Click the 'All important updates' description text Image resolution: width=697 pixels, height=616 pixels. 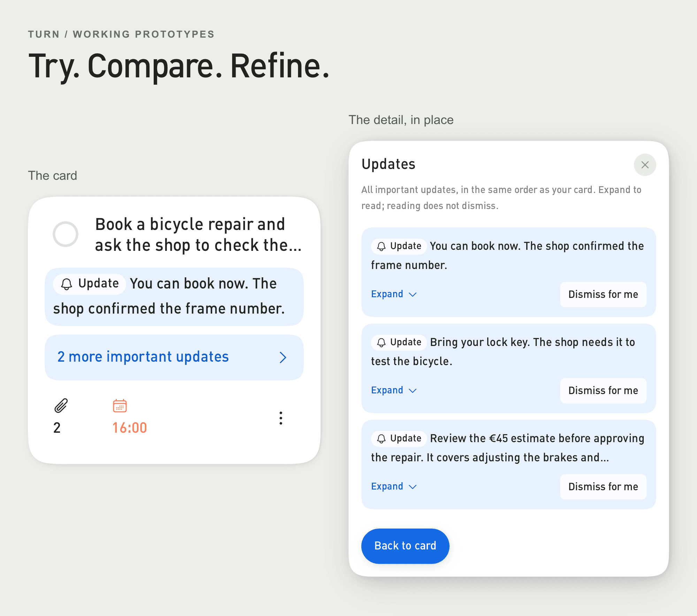pyautogui.click(x=501, y=198)
